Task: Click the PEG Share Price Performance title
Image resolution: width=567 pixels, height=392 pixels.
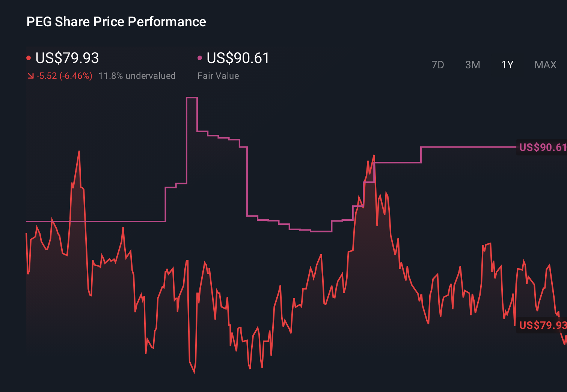Action: click(116, 22)
